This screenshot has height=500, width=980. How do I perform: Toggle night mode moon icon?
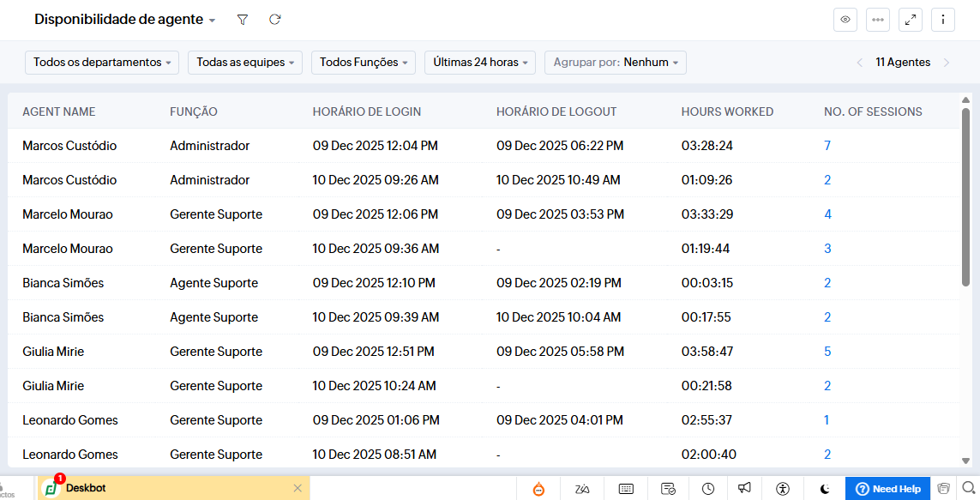click(x=825, y=489)
